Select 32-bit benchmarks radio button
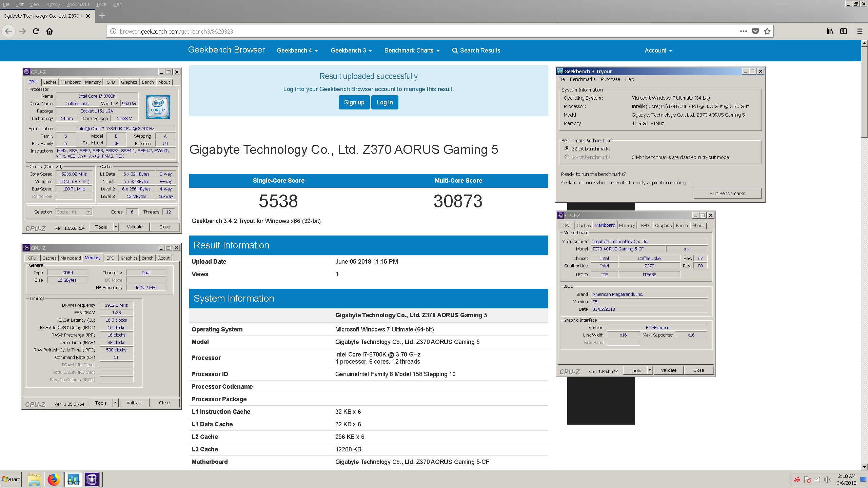868x488 pixels. coord(567,148)
